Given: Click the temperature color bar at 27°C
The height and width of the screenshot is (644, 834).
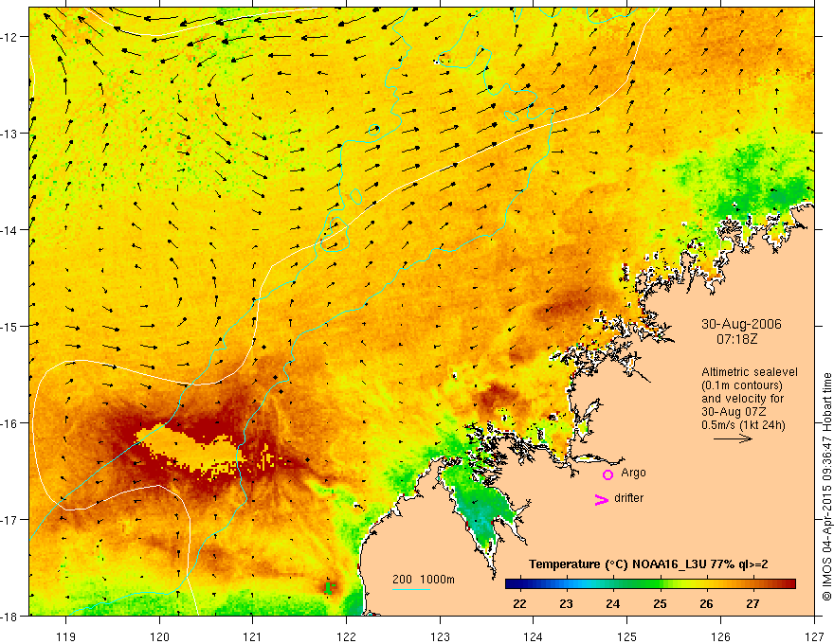Looking at the screenshot, I should click(x=753, y=584).
